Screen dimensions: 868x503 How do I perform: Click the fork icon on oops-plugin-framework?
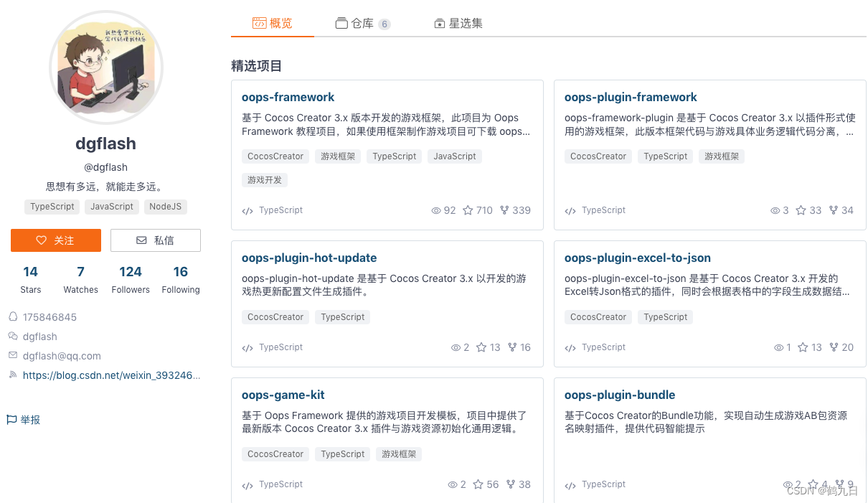(x=834, y=210)
